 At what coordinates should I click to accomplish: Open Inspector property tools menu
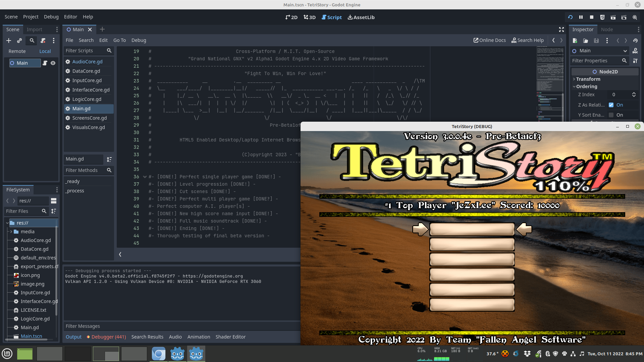[635, 61]
